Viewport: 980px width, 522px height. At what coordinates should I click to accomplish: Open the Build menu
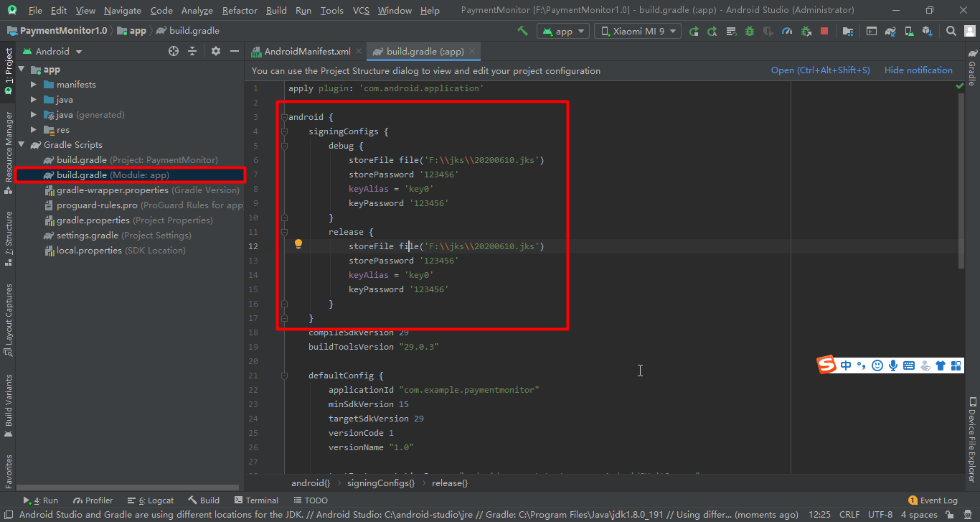click(276, 10)
